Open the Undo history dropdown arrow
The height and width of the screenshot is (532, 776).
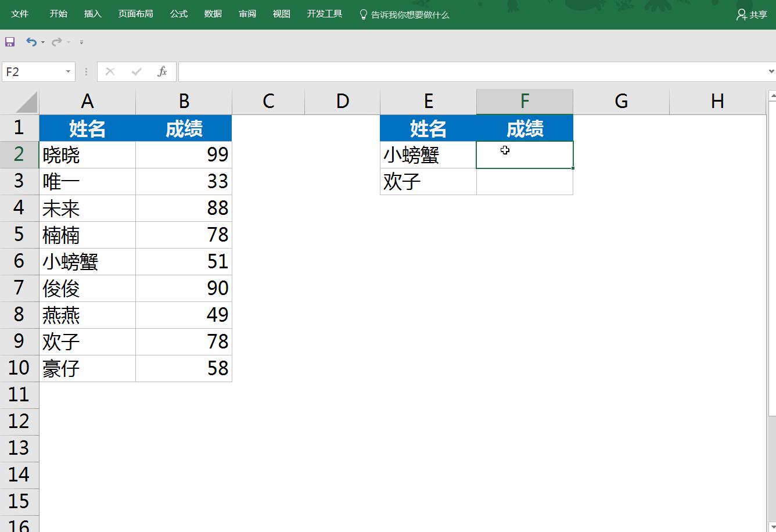[x=41, y=43]
